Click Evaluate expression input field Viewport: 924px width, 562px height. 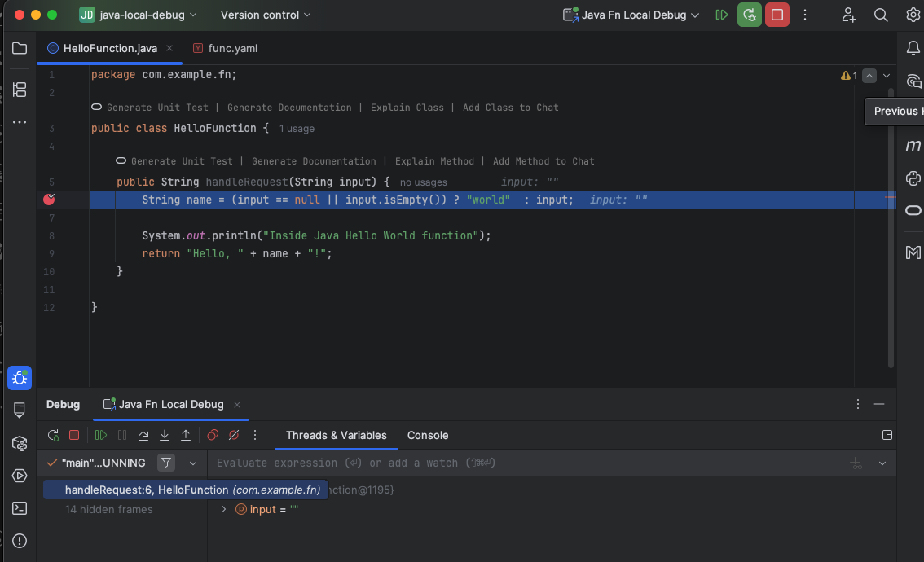click(x=527, y=463)
